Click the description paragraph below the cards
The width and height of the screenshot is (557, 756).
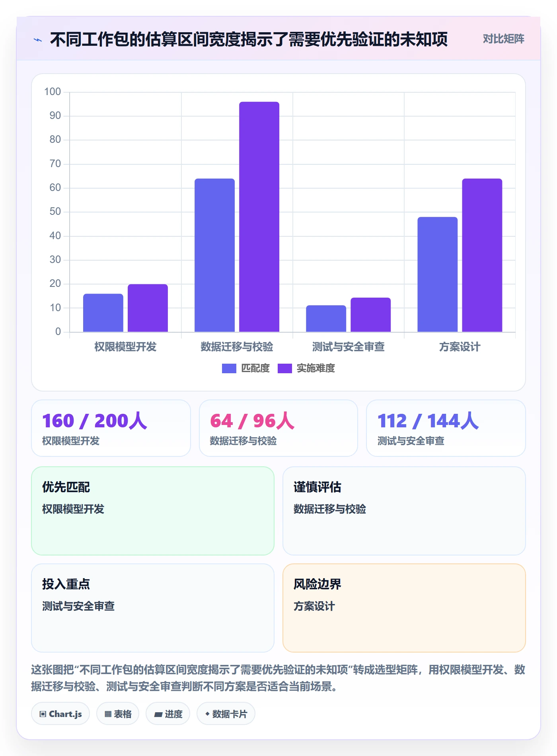pos(278,678)
